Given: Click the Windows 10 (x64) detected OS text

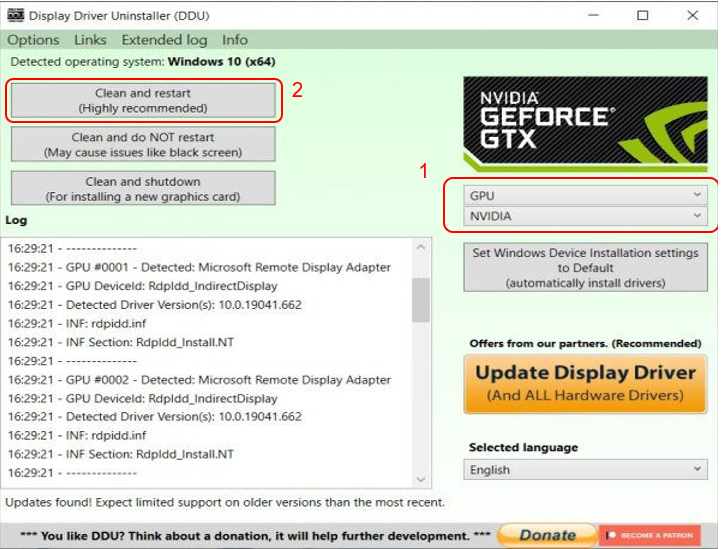Looking at the screenshot, I should [221, 62].
